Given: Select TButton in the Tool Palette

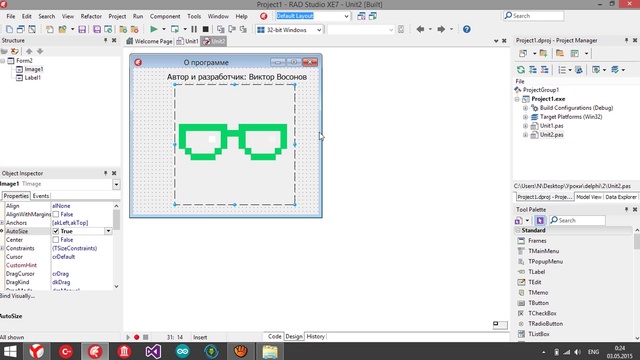Looking at the screenshot, I should tap(538, 303).
